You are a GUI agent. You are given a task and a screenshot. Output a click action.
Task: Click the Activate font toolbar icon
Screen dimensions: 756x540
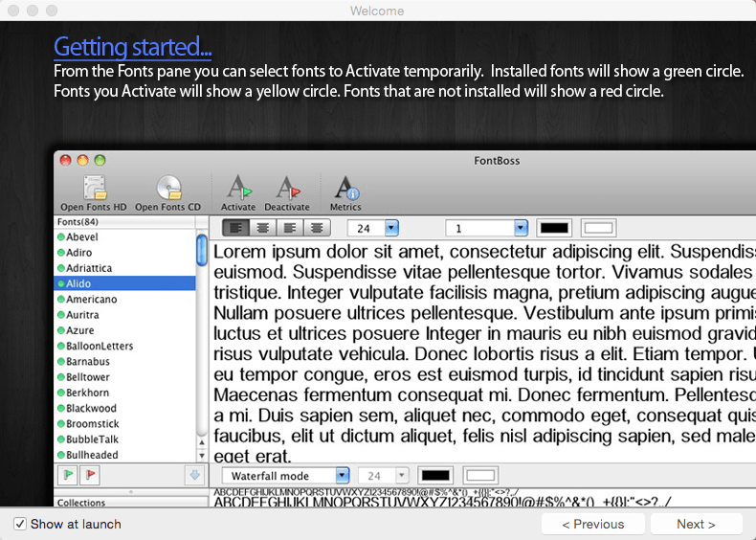(239, 188)
